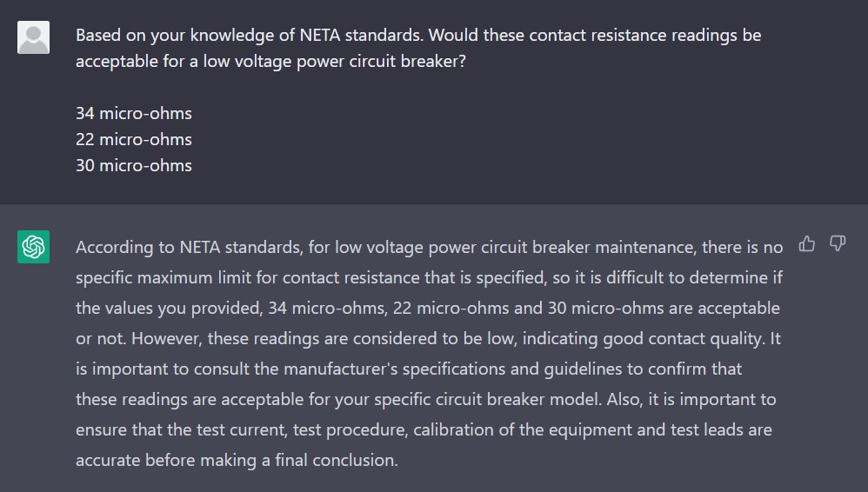Click the final line "accurate before making a final conclusion"
The height and width of the screenshot is (492, 868).
(x=237, y=460)
